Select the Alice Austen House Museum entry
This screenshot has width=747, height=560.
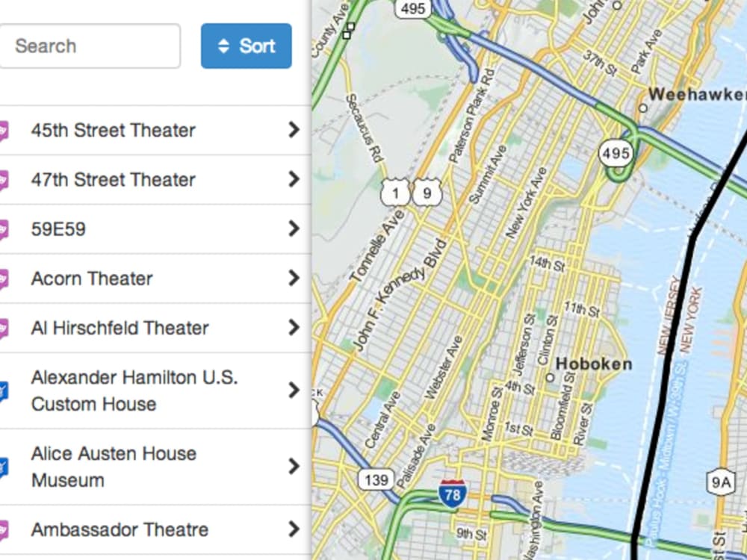point(155,467)
